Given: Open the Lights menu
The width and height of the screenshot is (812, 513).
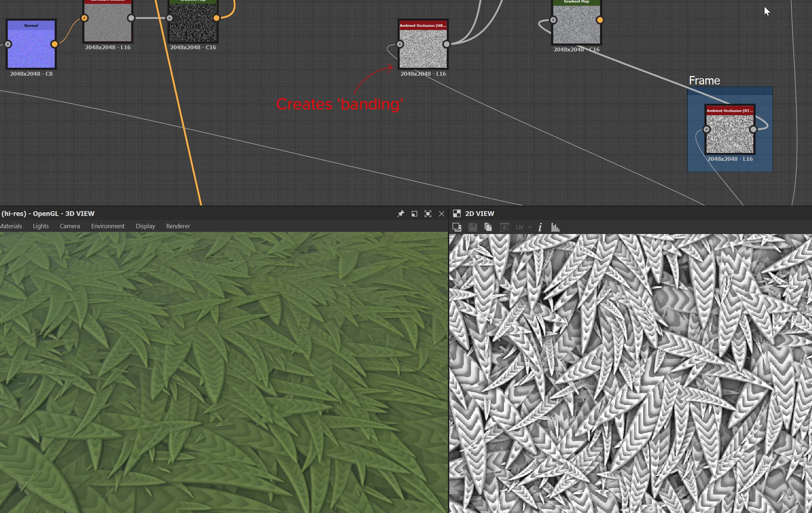Looking at the screenshot, I should point(41,226).
